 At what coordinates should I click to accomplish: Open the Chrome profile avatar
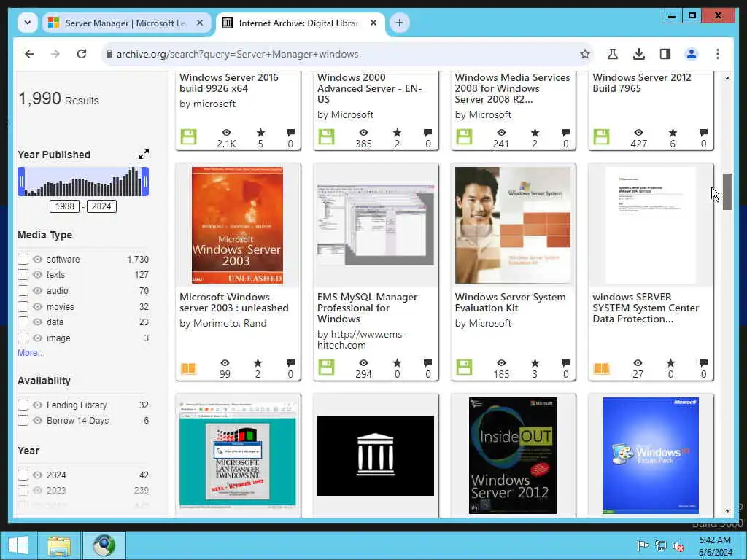pyautogui.click(x=692, y=54)
